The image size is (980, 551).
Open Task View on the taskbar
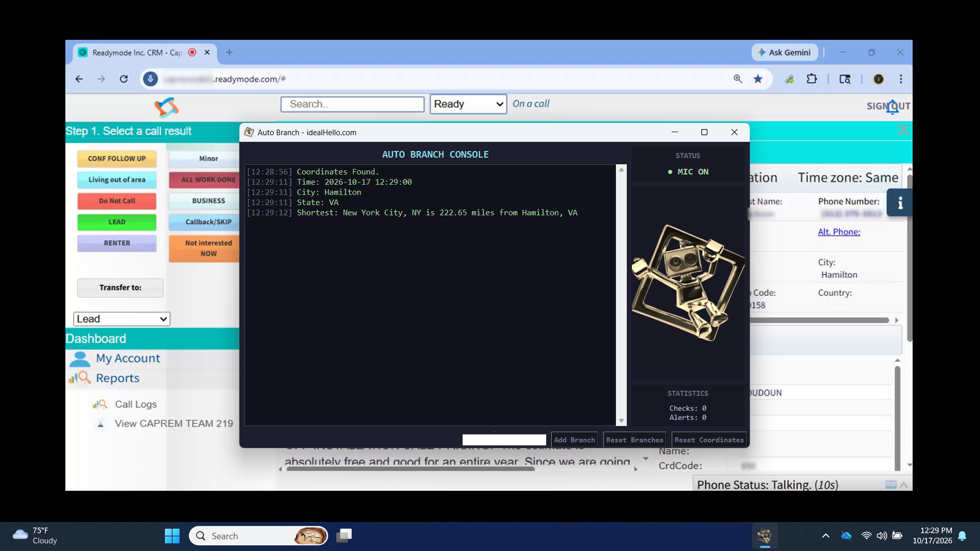[344, 536]
